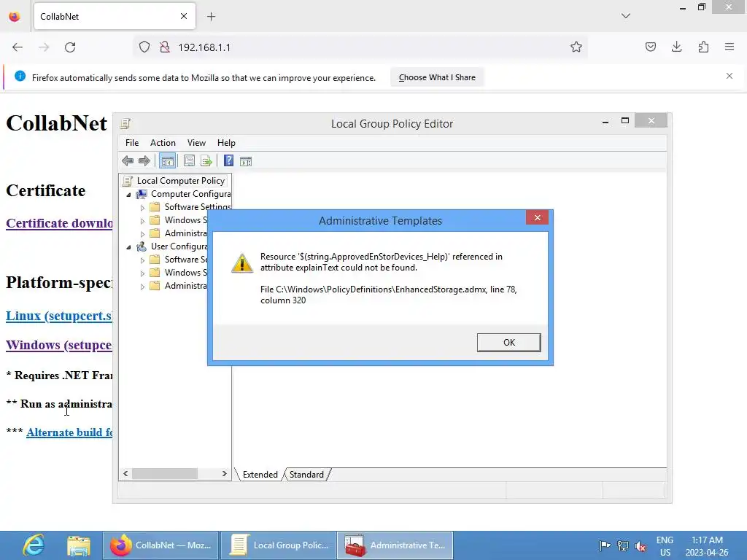Click Firefox back navigation arrow
The height and width of the screenshot is (560, 747).
coord(18,47)
